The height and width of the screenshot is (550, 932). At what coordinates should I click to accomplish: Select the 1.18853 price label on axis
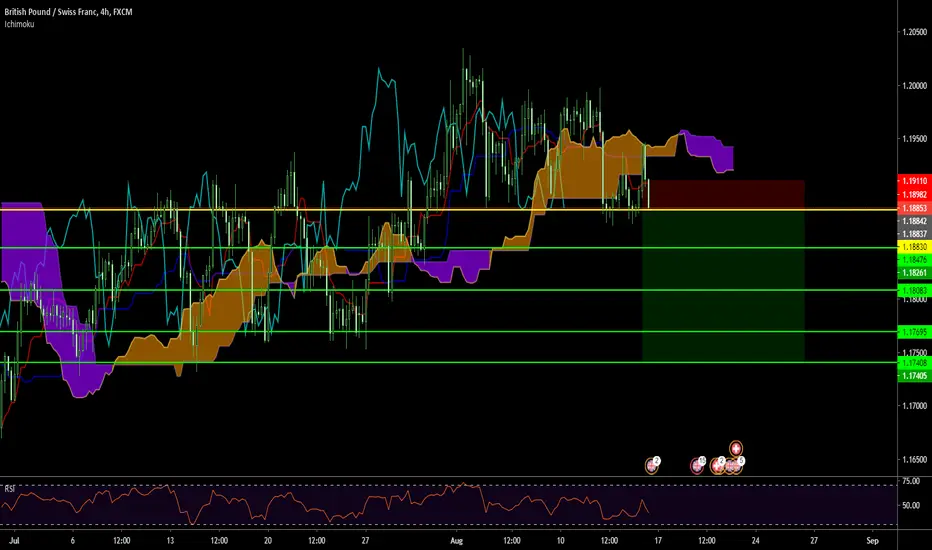(x=914, y=208)
